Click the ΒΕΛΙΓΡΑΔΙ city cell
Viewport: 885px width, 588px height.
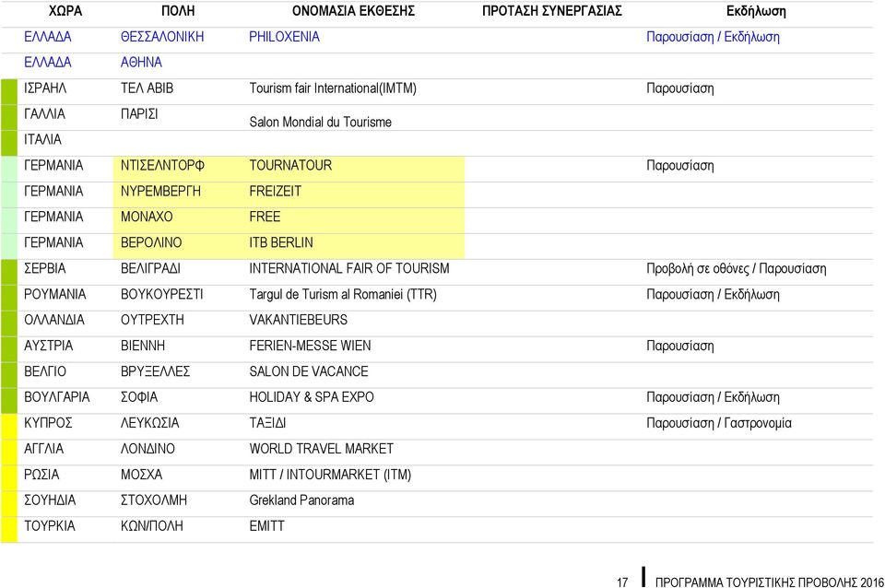click(150, 268)
